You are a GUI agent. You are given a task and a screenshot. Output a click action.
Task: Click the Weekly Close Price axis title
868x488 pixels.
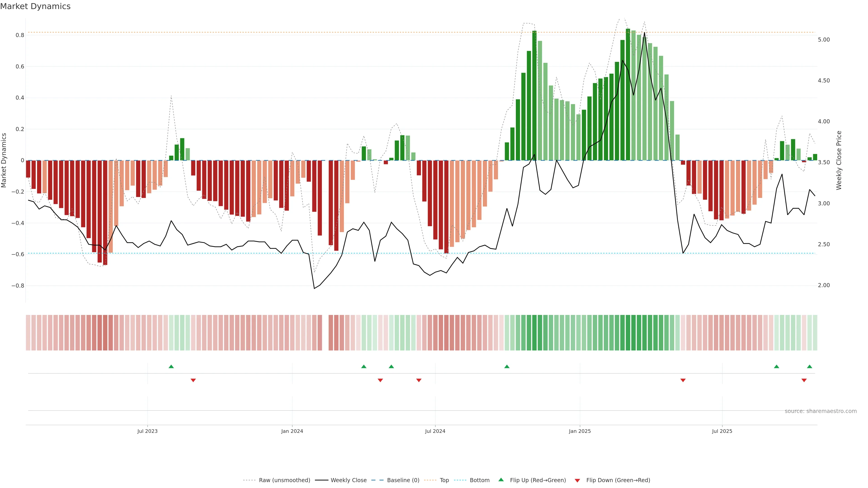[x=839, y=160]
